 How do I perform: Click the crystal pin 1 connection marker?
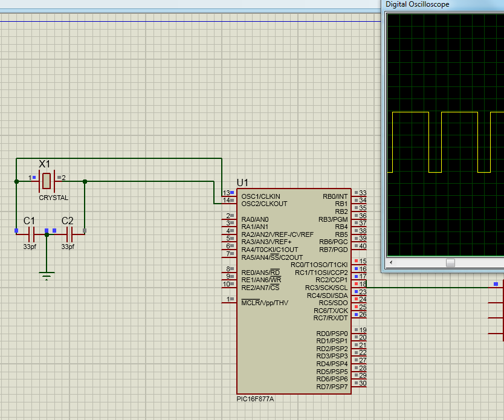pyautogui.click(x=33, y=178)
